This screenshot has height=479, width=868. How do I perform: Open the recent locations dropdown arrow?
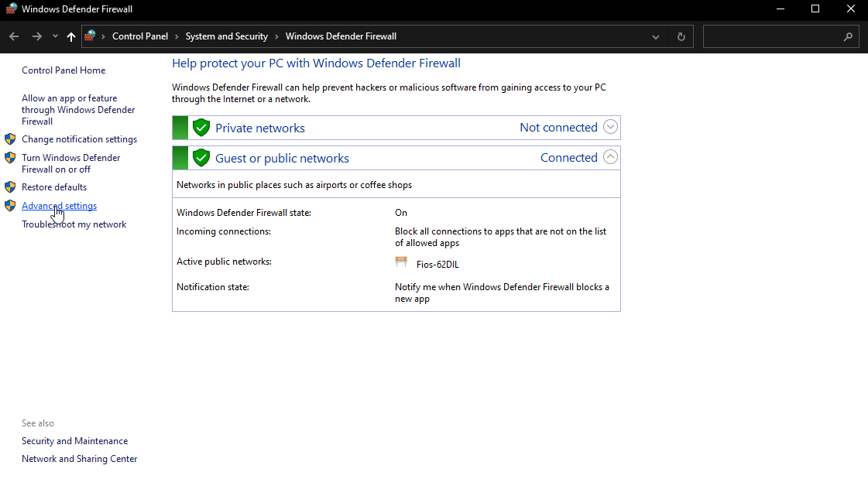(55, 36)
